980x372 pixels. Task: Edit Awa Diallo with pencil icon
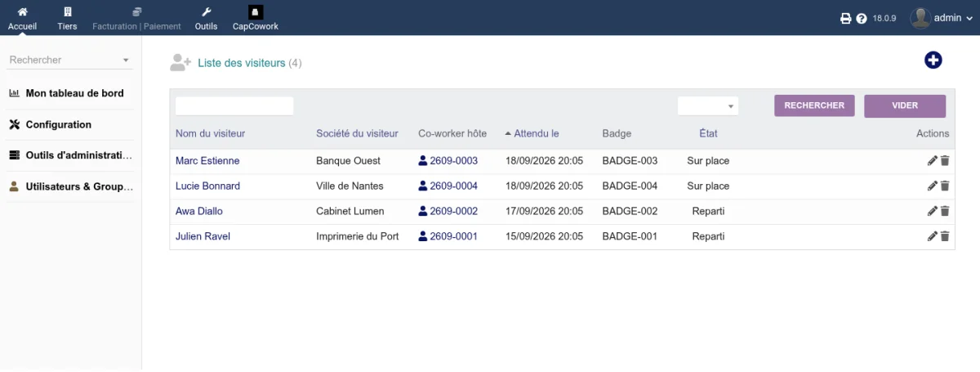(x=933, y=211)
